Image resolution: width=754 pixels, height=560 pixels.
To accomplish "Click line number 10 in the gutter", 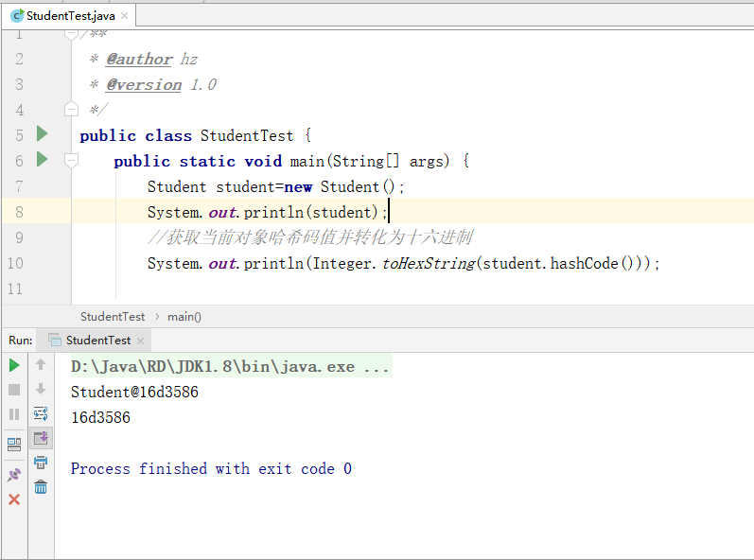I will click(x=15, y=263).
